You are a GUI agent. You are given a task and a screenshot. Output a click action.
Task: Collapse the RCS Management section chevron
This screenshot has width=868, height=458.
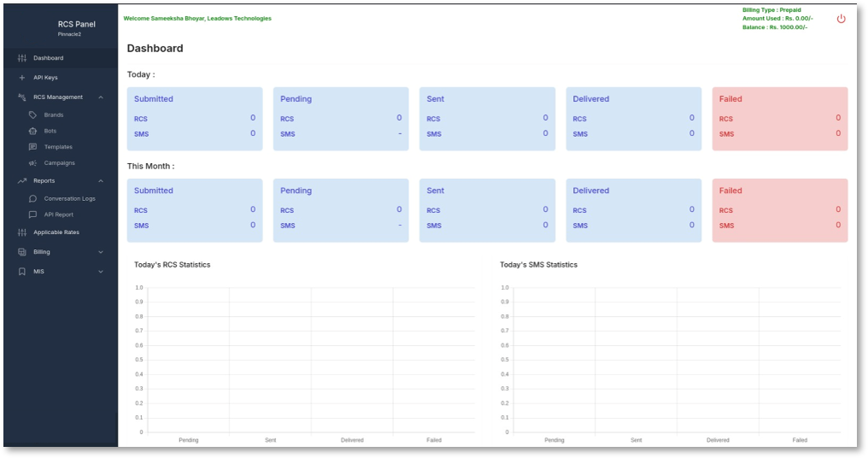coord(101,97)
